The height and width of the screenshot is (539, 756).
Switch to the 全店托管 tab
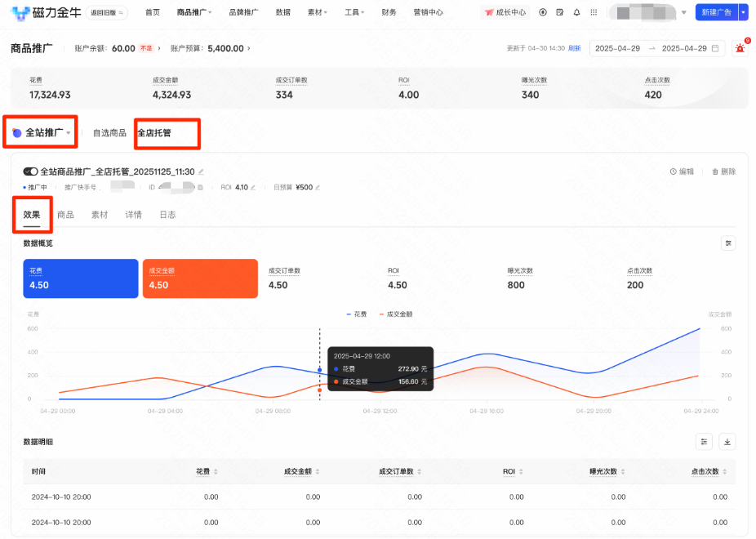pos(154,133)
